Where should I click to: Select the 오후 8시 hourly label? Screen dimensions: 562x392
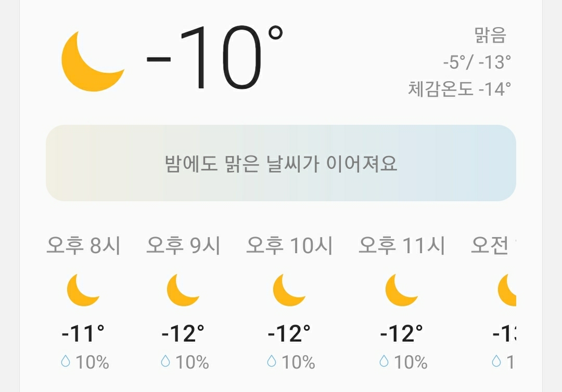tap(83, 245)
